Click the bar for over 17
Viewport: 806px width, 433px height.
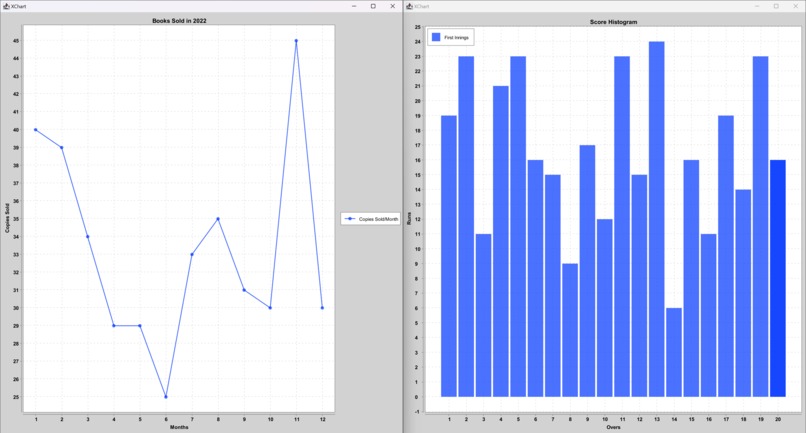(x=726, y=256)
